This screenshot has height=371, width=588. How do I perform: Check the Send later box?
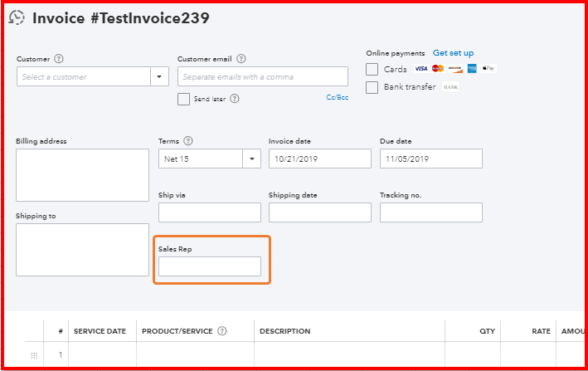183,100
